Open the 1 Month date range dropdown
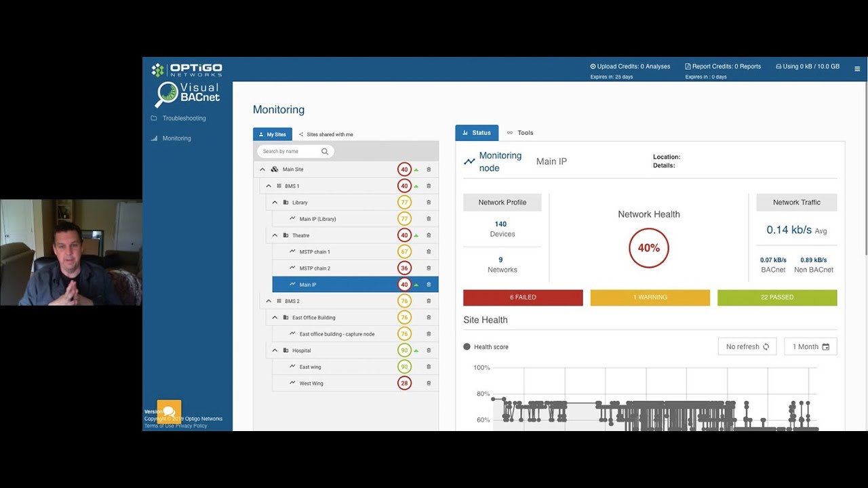Viewport: 868px width, 488px height. tap(810, 347)
